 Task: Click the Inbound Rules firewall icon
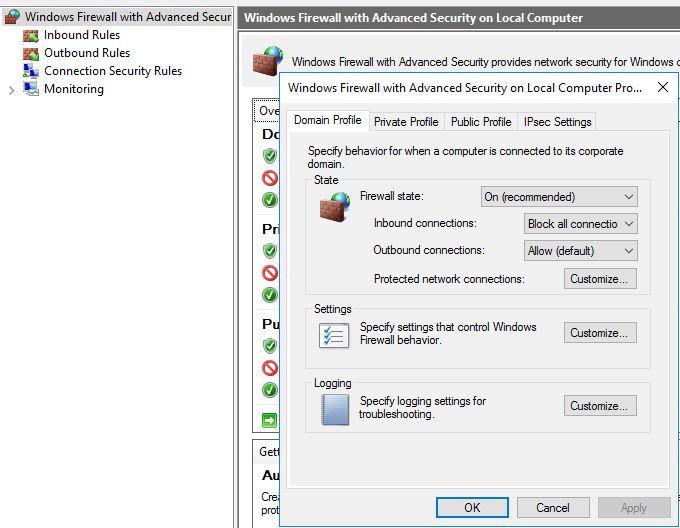point(31,36)
